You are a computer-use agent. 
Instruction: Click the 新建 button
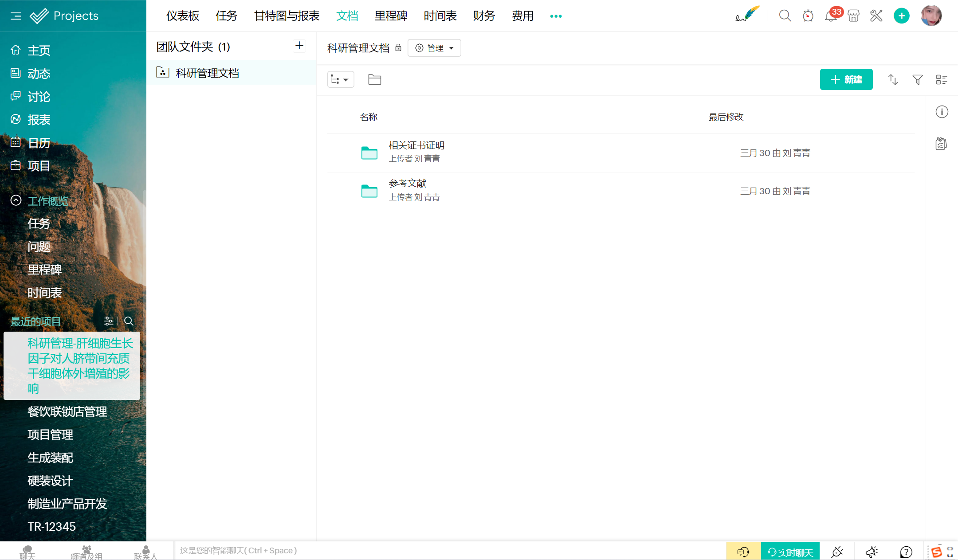coord(846,80)
